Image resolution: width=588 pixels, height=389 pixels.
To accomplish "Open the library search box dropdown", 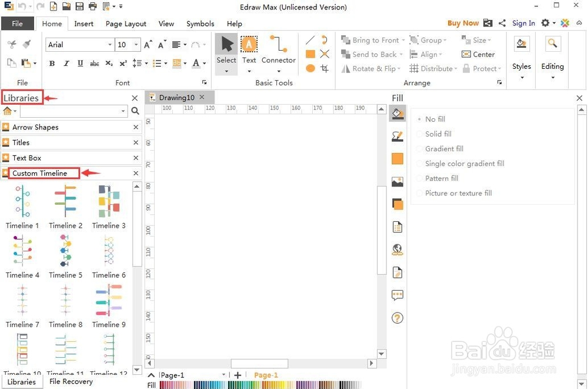I will pyautogui.click(x=123, y=111).
